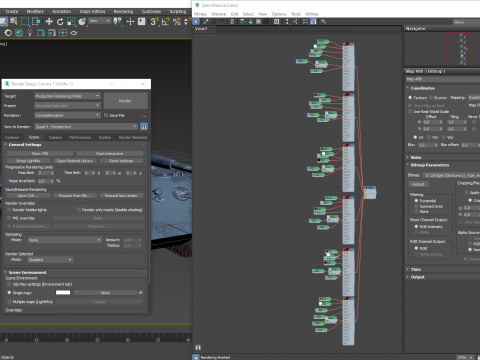
Task: Select the Environ radio button in Coordinates
Action: pyautogui.click(x=431, y=98)
